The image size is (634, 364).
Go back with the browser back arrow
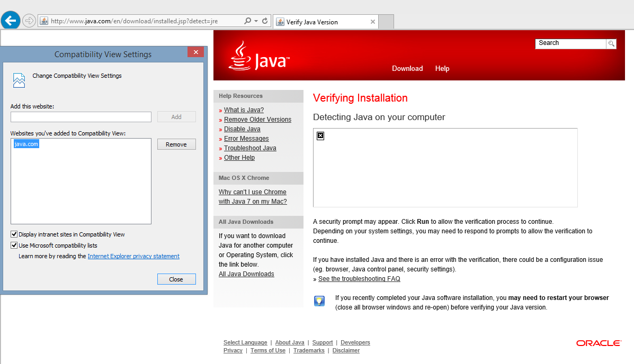pyautogui.click(x=11, y=20)
